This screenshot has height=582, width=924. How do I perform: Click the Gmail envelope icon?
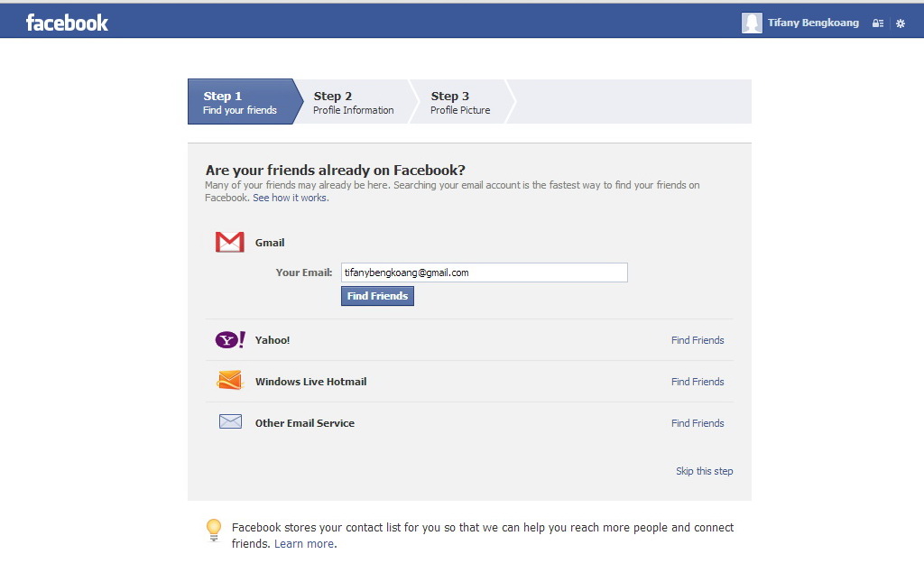click(x=230, y=242)
